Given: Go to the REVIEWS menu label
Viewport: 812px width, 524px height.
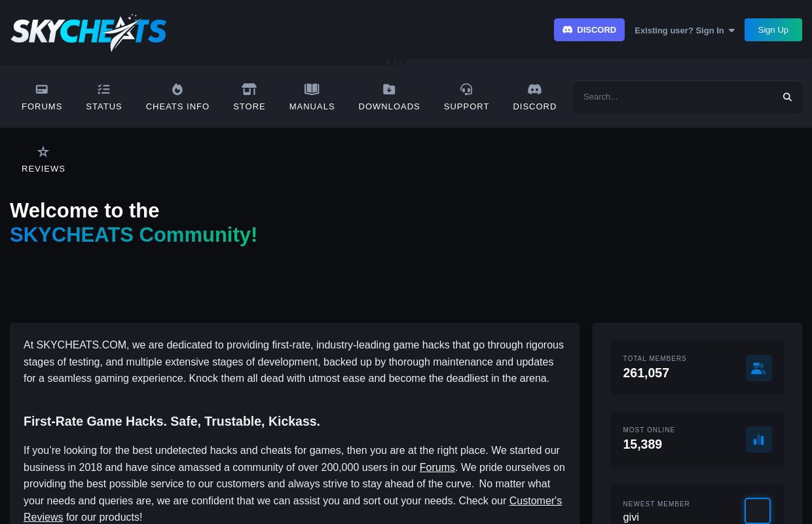Looking at the screenshot, I should 43,168.
